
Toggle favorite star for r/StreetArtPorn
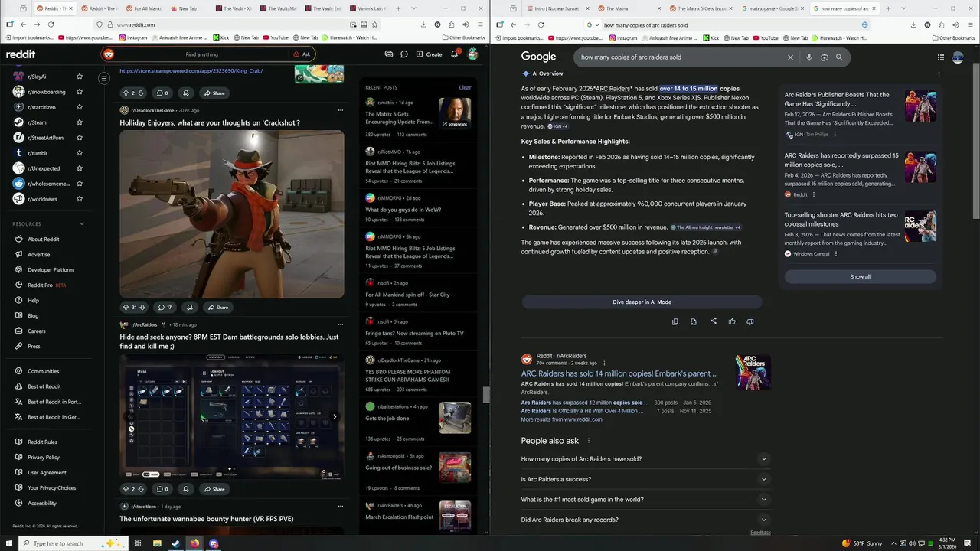(80, 138)
